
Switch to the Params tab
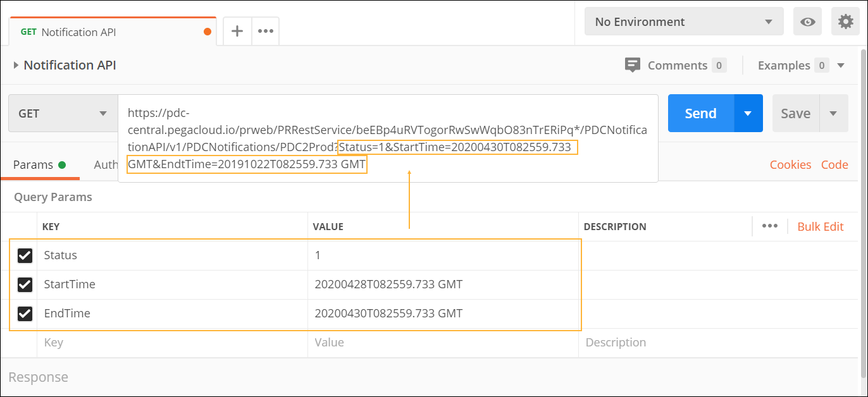[x=34, y=165]
